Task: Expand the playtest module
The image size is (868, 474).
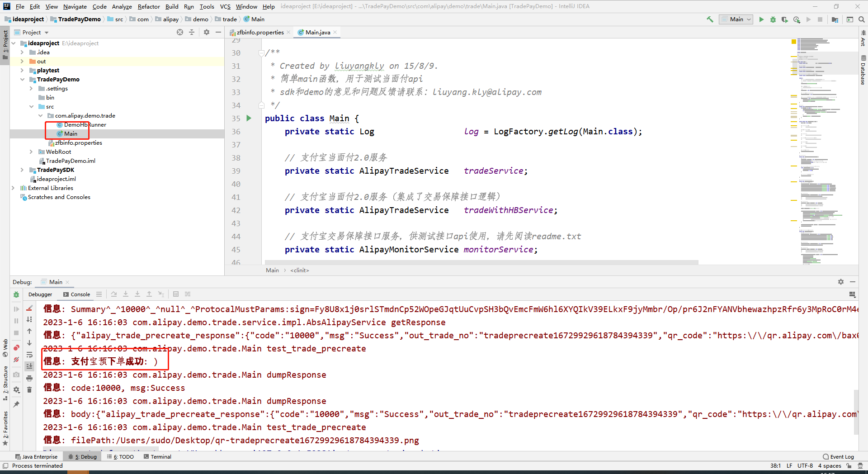Action: click(22, 70)
